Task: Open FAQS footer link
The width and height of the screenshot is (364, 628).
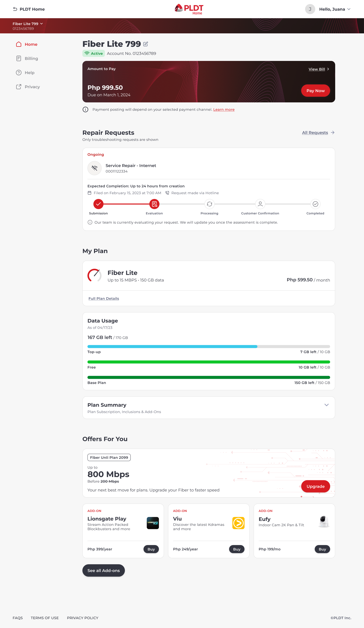Action: click(18, 618)
